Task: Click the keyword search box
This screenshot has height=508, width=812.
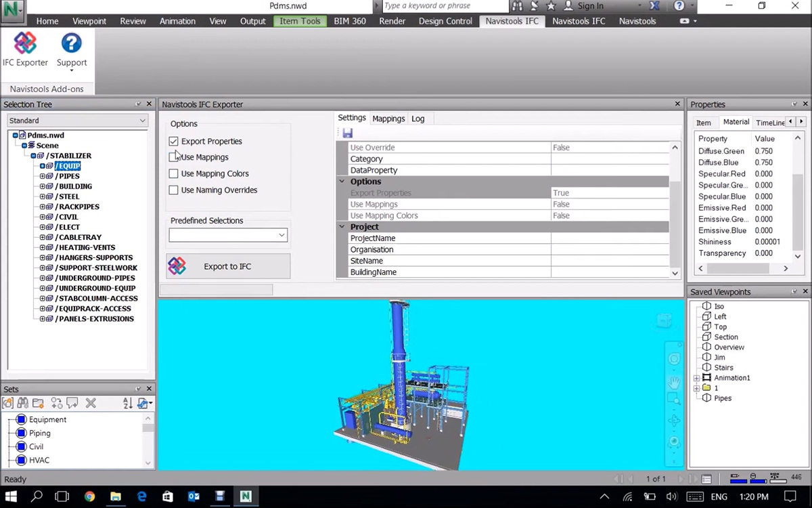Action: point(445,6)
